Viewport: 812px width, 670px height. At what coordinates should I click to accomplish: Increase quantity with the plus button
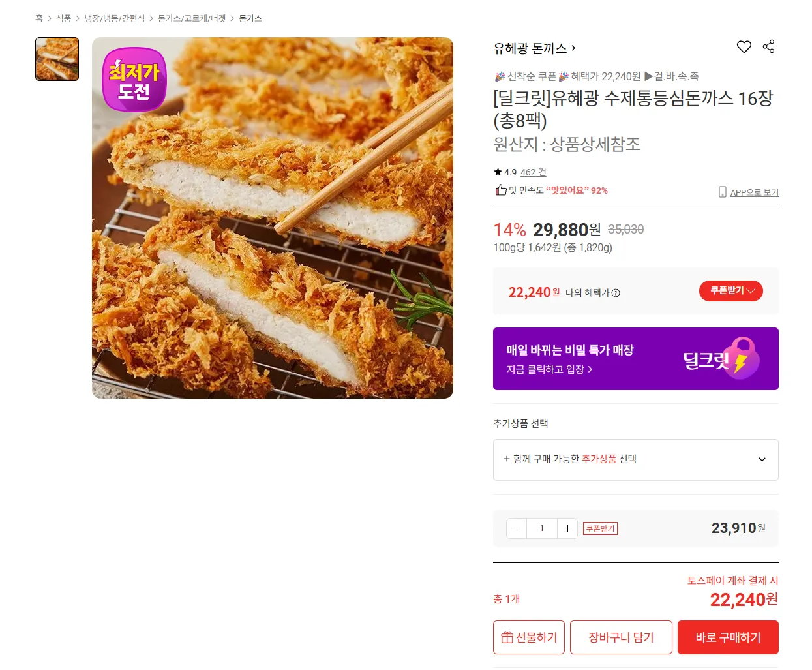point(567,528)
